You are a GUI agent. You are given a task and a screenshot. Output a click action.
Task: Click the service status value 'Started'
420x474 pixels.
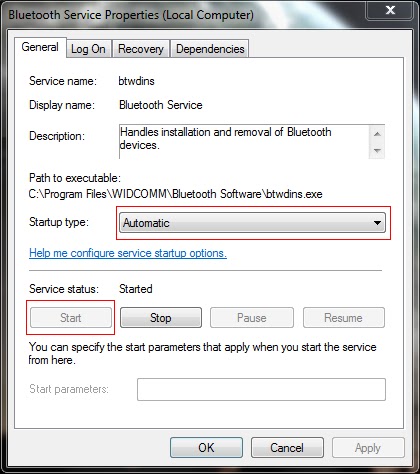[136, 289]
